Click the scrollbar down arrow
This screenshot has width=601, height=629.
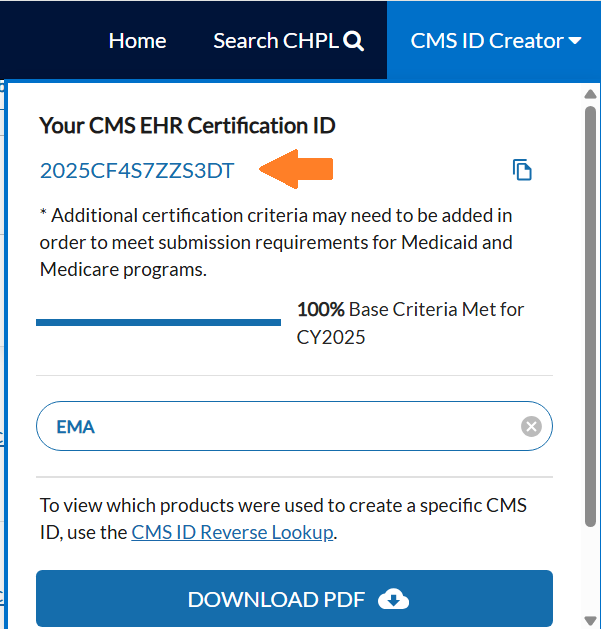(590, 618)
